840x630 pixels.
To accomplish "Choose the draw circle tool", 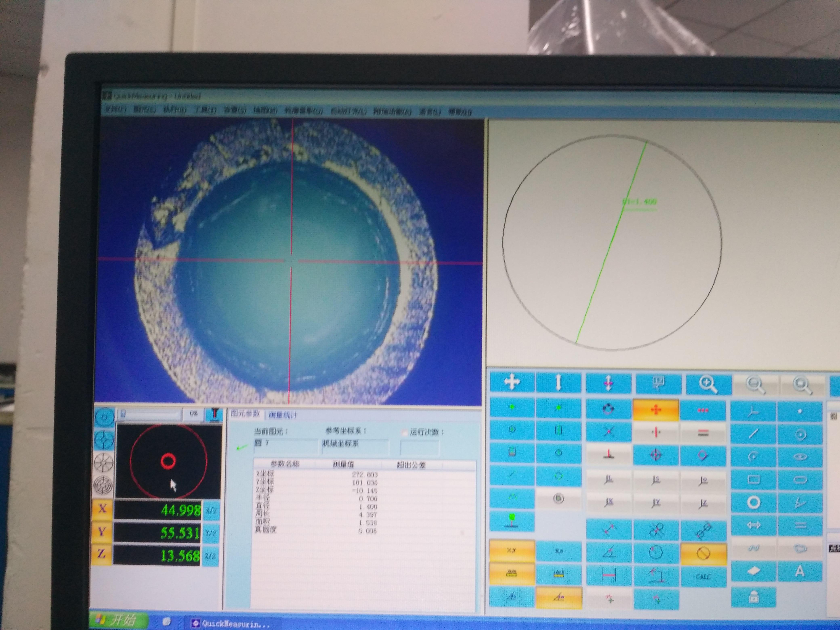I will pyautogui.click(x=753, y=502).
